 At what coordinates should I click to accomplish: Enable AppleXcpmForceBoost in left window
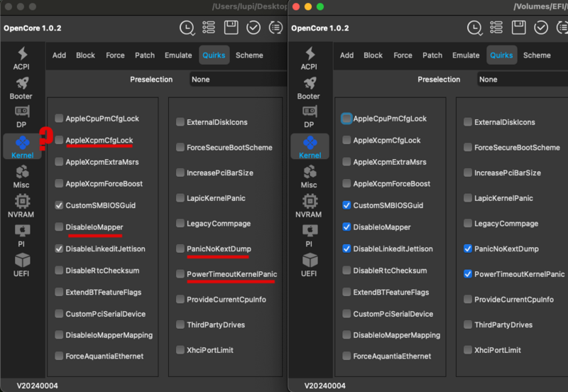59,184
